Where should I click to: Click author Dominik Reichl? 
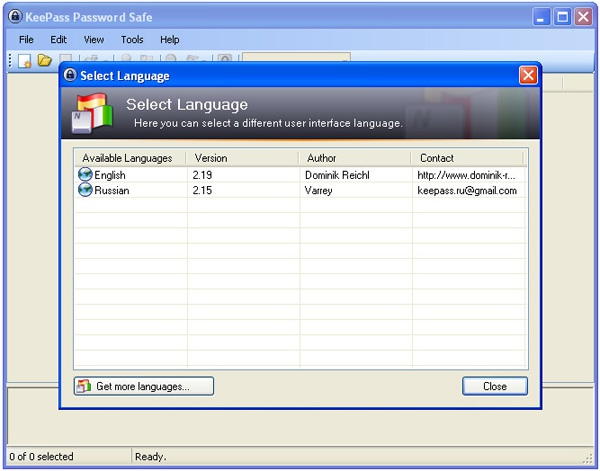(x=337, y=175)
